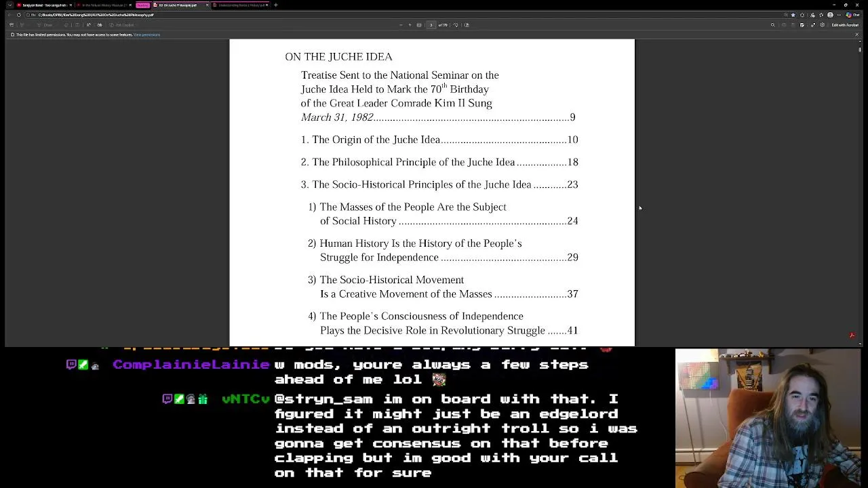Viewport: 868px width, 488px height.
Task: Click vNTCv username in chat overlay
Action: point(245,399)
